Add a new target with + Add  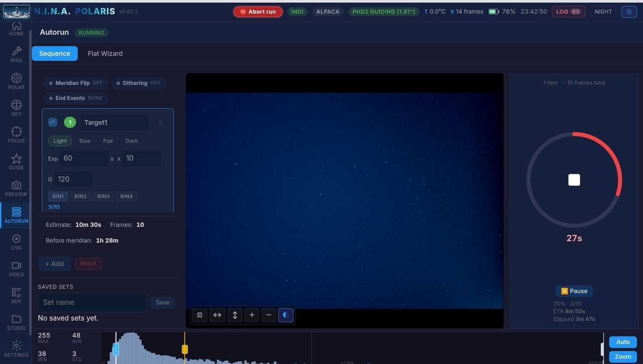coord(54,264)
